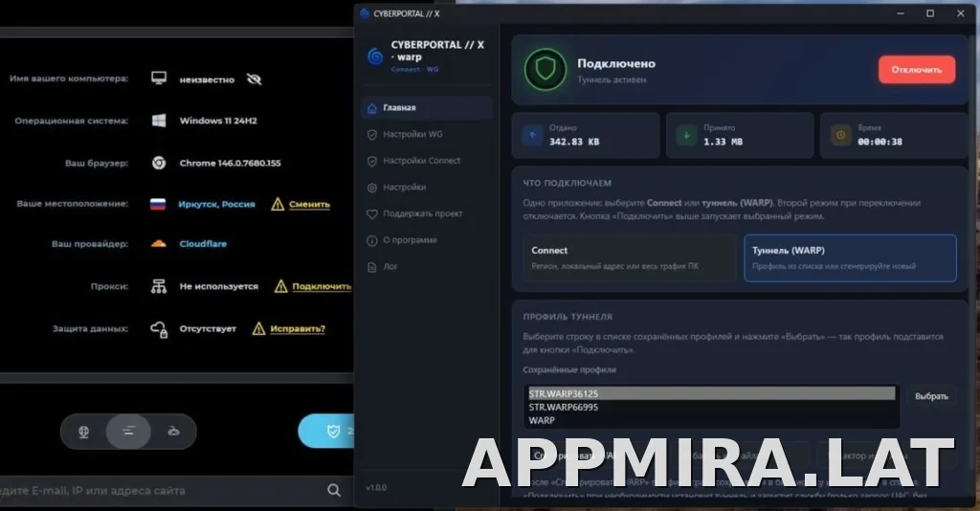
Task: Click the globe icon in bottom switcher
Action: coord(84,431)
